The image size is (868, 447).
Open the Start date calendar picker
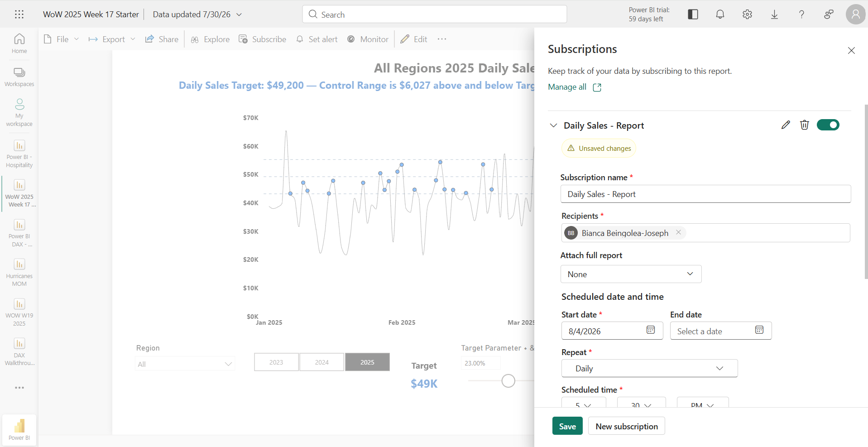point(651,330)
